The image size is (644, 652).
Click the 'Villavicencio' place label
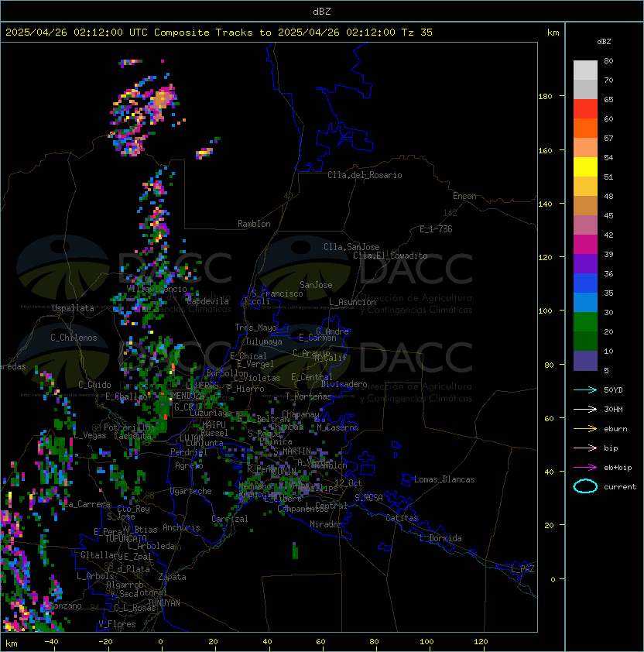point(156,289)
